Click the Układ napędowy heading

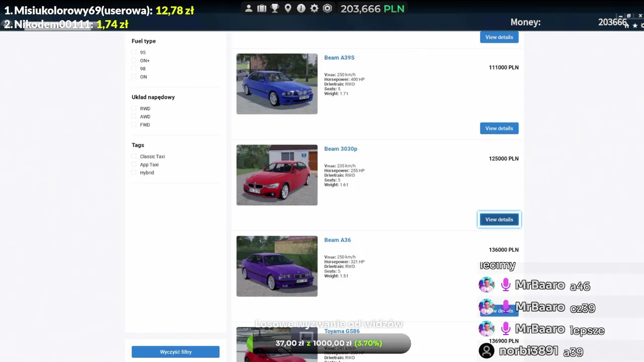point(153,97)
